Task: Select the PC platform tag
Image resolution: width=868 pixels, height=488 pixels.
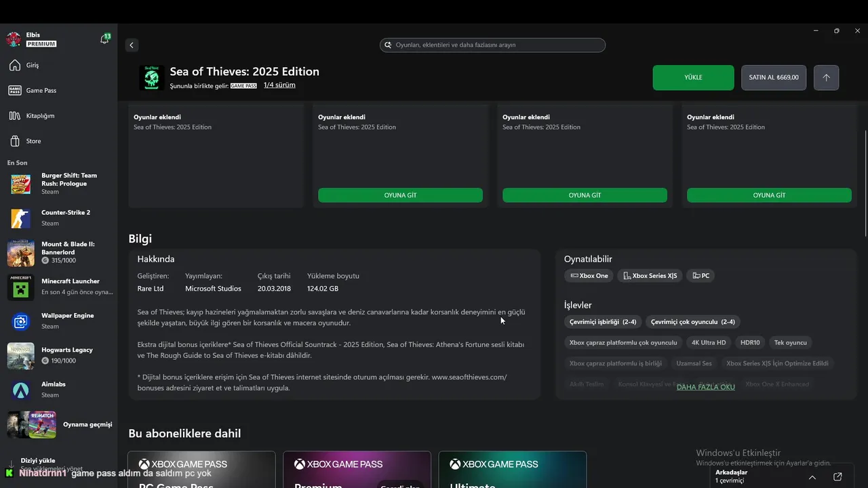Action: click(x=701, y=276)
